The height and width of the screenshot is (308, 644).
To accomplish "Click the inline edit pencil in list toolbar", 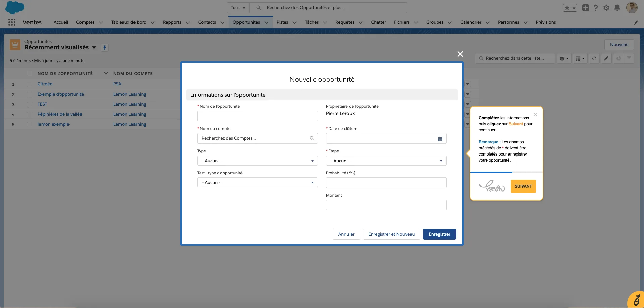I will 606,58.
